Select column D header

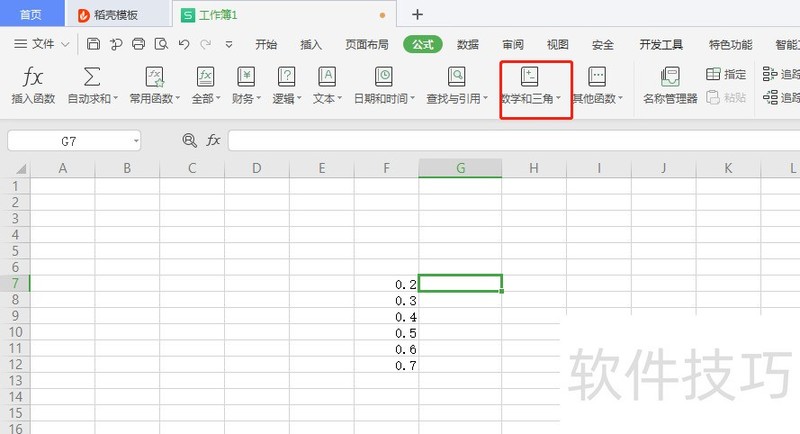tap(257, 168)
